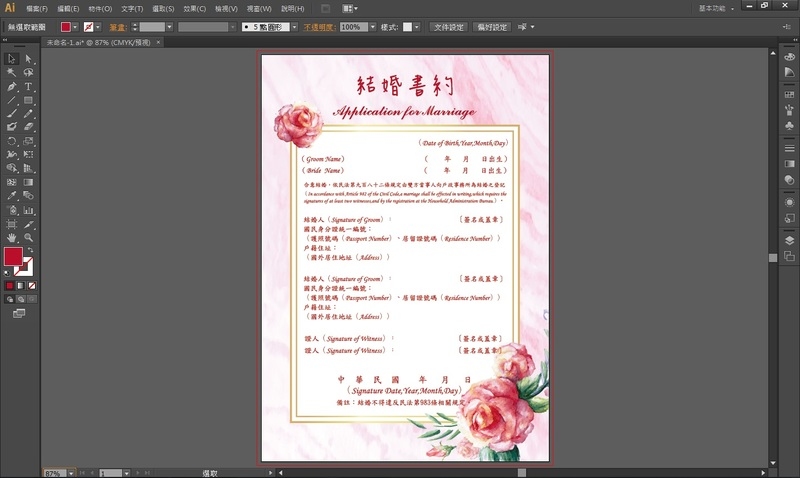Select the Eraser tool
Viewport: 800px width, 478px height.
[29, 127]
